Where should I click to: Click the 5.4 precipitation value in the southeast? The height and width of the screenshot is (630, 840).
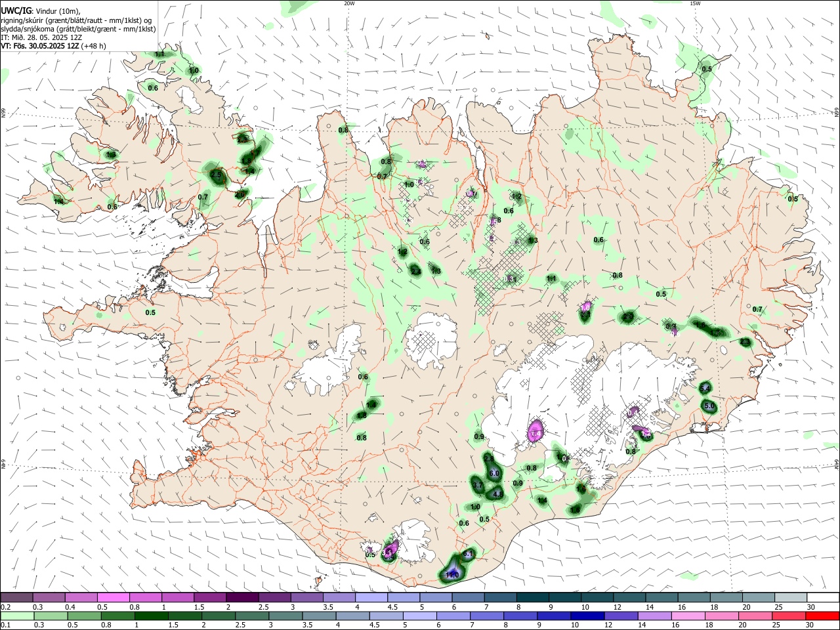tap(705, 389)
